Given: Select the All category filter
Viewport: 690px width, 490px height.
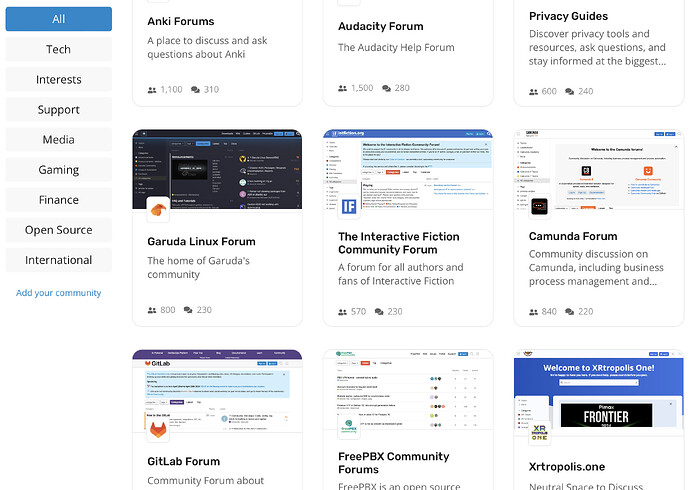Looking at the screenshot, I should click(x=59, y=19).
